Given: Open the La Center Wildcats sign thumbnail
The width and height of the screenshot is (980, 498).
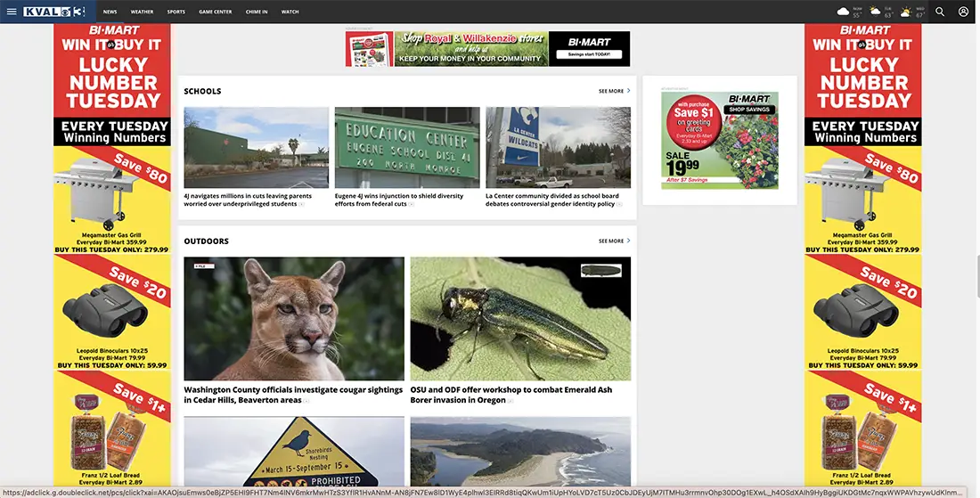Looking at the screenshot, I should point(558,148).
